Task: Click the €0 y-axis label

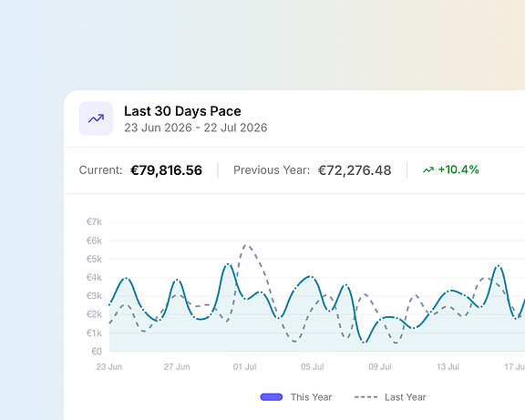Action: click(97, 352)
